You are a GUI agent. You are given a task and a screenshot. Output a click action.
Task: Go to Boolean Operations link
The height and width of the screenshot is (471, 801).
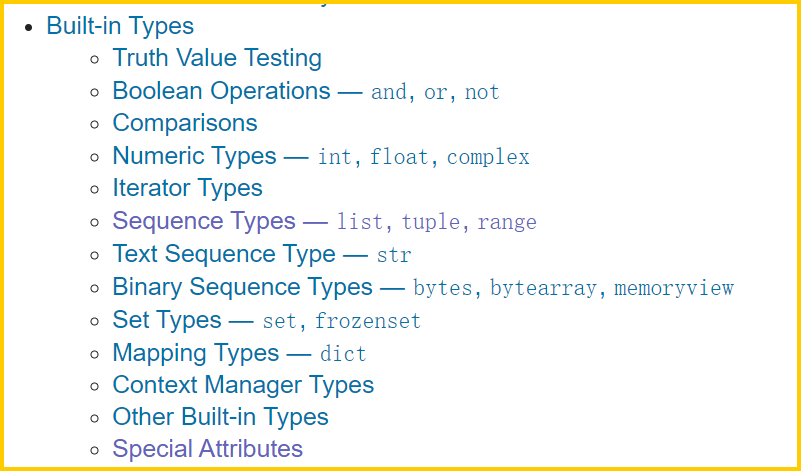pyautogui.click(x=306, y=91)
